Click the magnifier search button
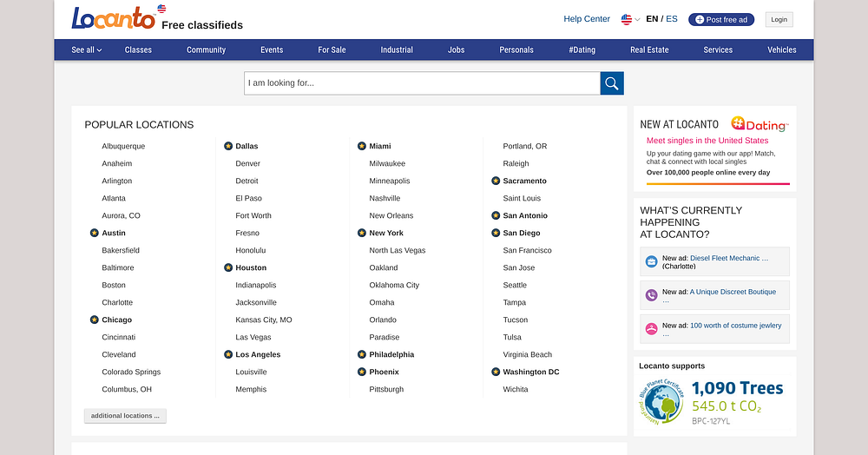The height and width of the screenshot is (455, 868). click(x=612, y=83)
